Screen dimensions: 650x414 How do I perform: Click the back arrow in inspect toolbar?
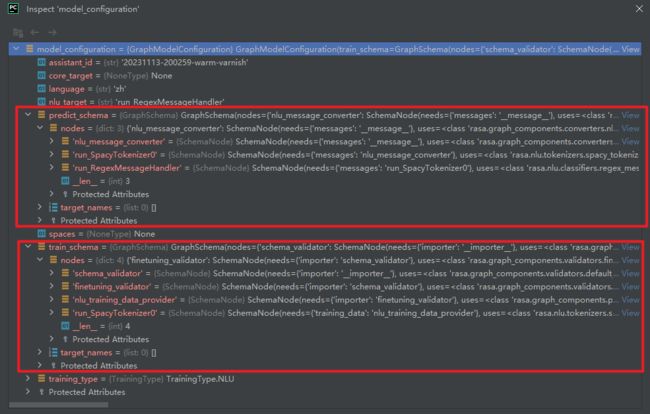(x=35, y=33)
